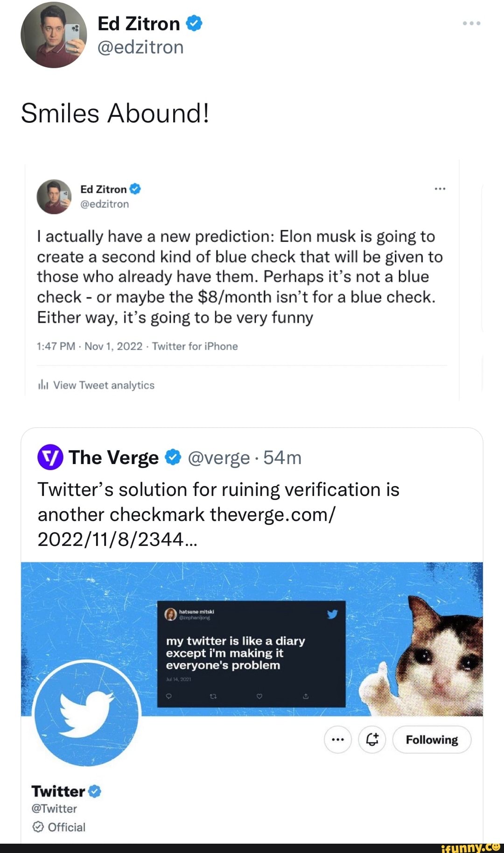
Task: Click the Tweet analytics bar chart icon
Action: click(x=44, y=384)
